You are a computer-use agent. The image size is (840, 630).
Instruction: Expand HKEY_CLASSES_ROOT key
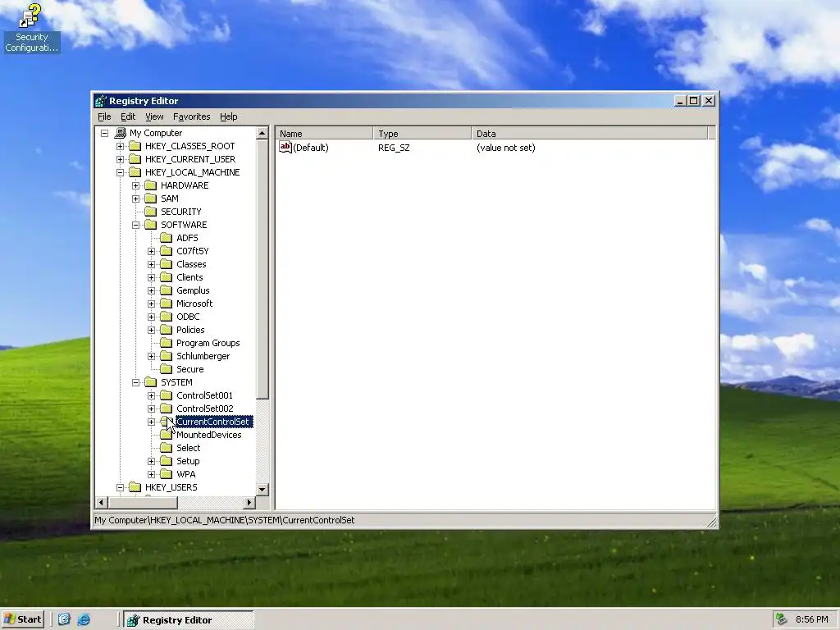click(120, 146)
